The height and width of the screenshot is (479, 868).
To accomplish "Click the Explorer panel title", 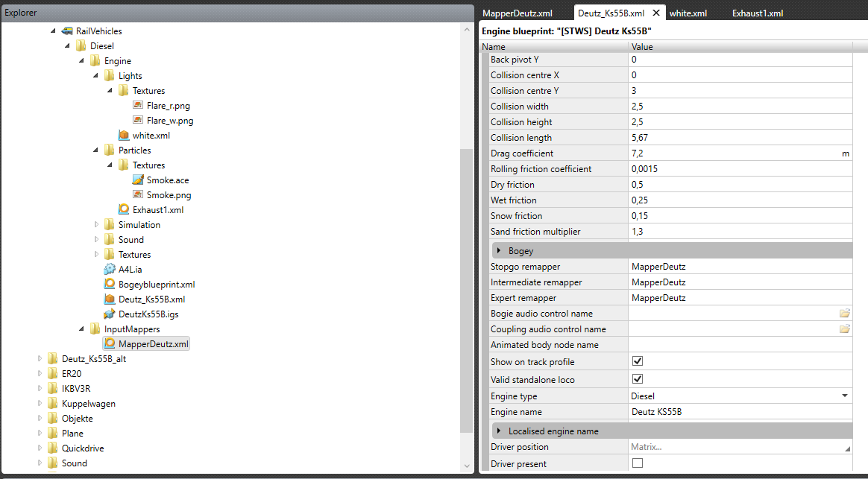I will (21, 12).
